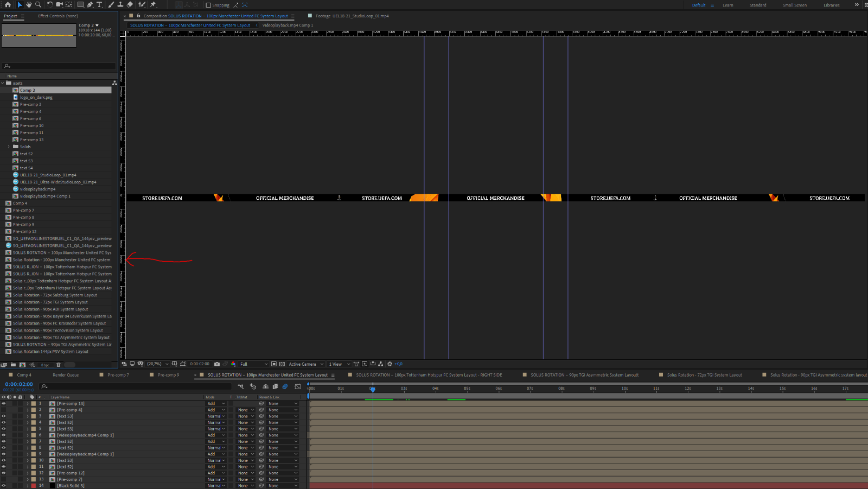Image resolution: width=868 pixels, height=489 pixels.
Task: Switch to the Render Queue tab
Action: [66, 375]
